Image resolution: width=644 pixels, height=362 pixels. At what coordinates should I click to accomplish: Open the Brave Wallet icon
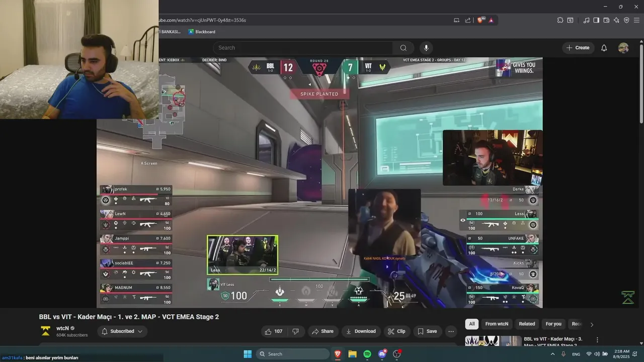[x=606, y=20]
